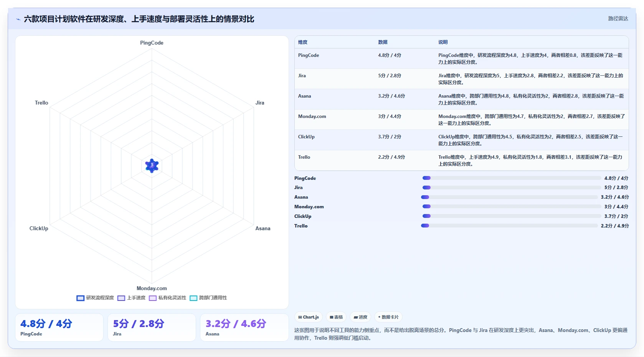Viewport: 644px width, 357px height.
Task: Click the Monday.com radar axis label
Action: click(x=152, y=288)
